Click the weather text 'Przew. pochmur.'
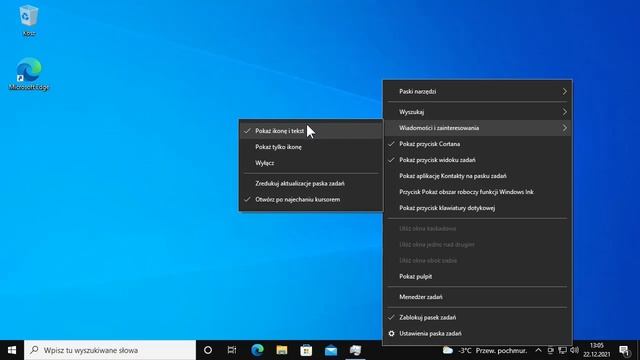The image size is (640, 360). pos(501,351)
